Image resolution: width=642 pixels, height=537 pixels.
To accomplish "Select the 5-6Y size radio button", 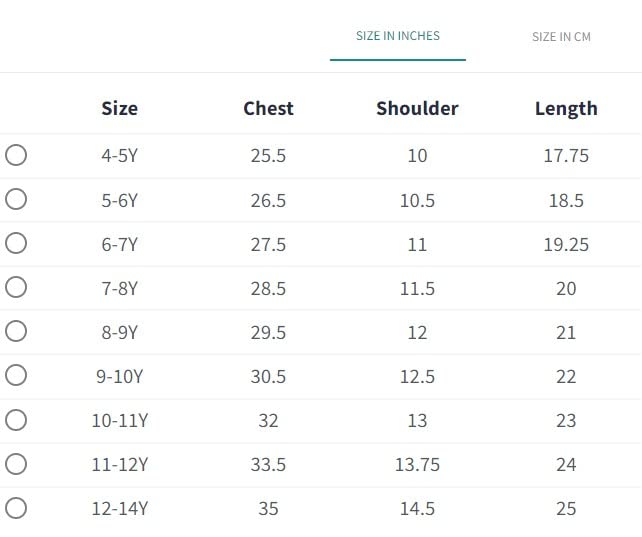I will 16,199.
